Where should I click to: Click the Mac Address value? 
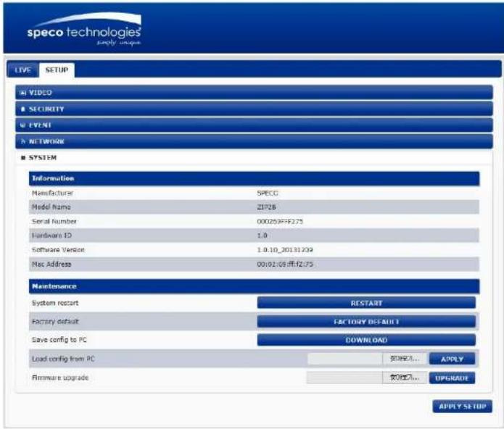point(285,265)
